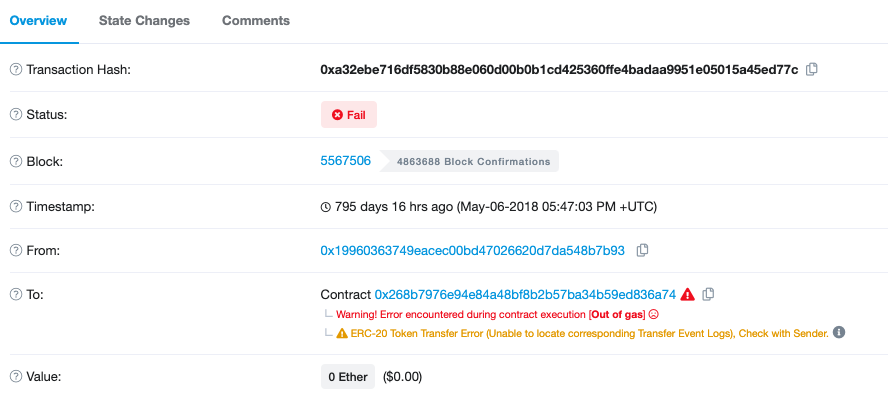Click help icon beside Status label
Screen dimensions: 888x398
(16, 115)
